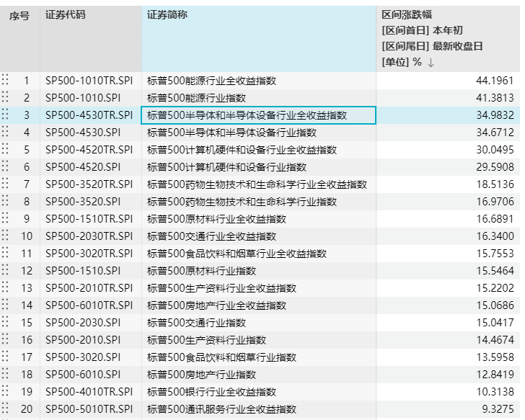
Task: Click value 30.0495
Action: click(495, 150)
